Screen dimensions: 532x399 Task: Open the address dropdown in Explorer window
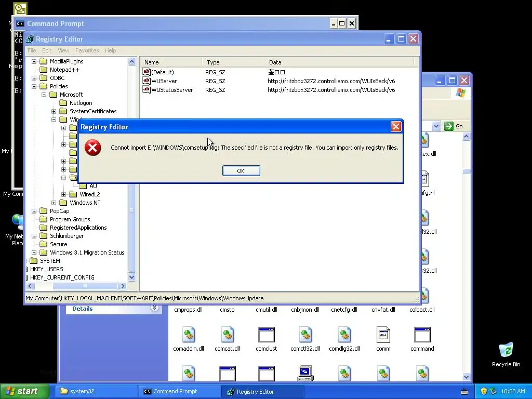(436, 126)
